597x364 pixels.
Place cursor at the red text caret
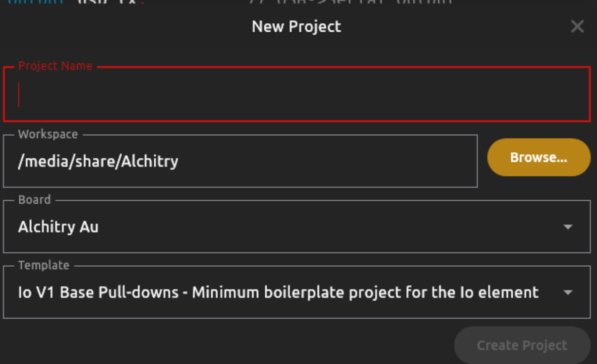pyautogui.click(x=19, y=95)
